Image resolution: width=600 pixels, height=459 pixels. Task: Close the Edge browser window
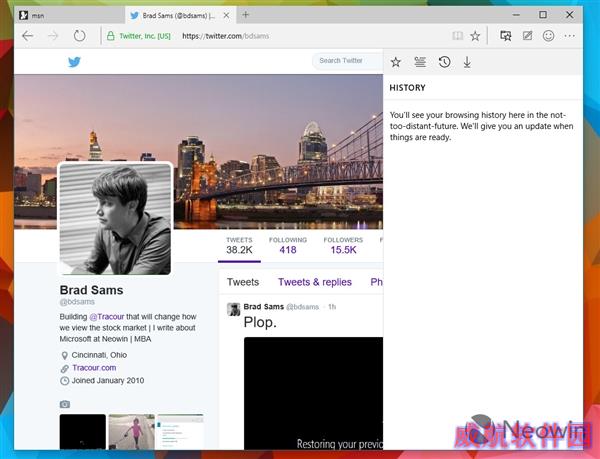[x=569, y=15]
